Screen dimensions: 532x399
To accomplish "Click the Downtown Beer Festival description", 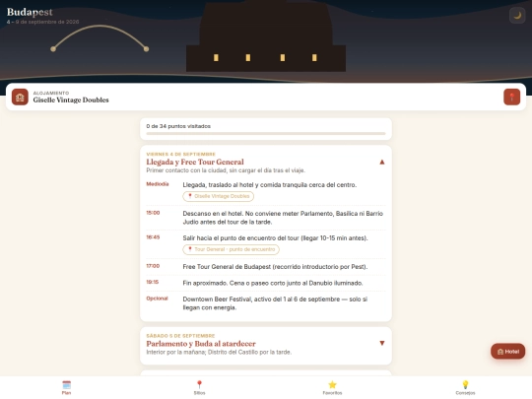I will 275,303.
